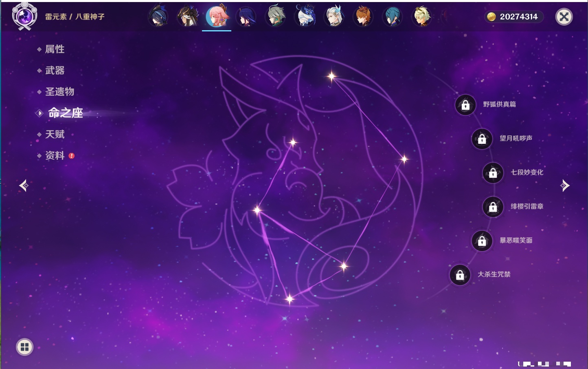
Task: Open the four-square grid menu button
Action: (x=24, y=347)
